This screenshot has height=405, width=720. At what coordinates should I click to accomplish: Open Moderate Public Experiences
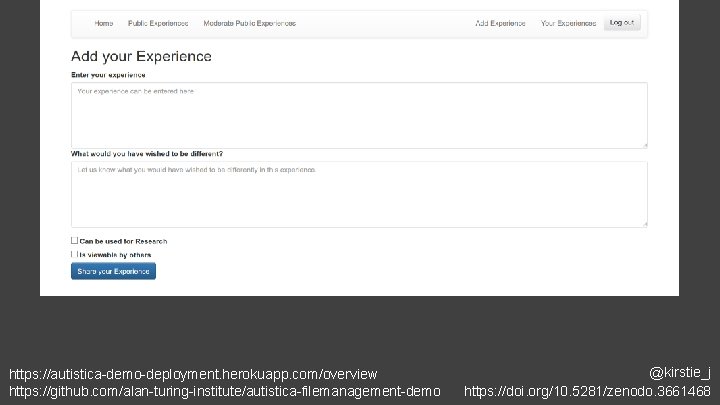[249, 23]
